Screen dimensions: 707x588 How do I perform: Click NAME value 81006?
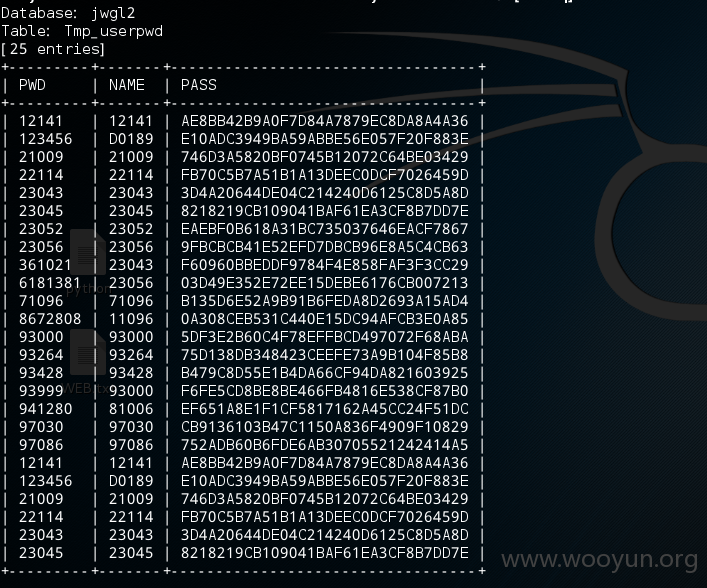coord(131,409)
